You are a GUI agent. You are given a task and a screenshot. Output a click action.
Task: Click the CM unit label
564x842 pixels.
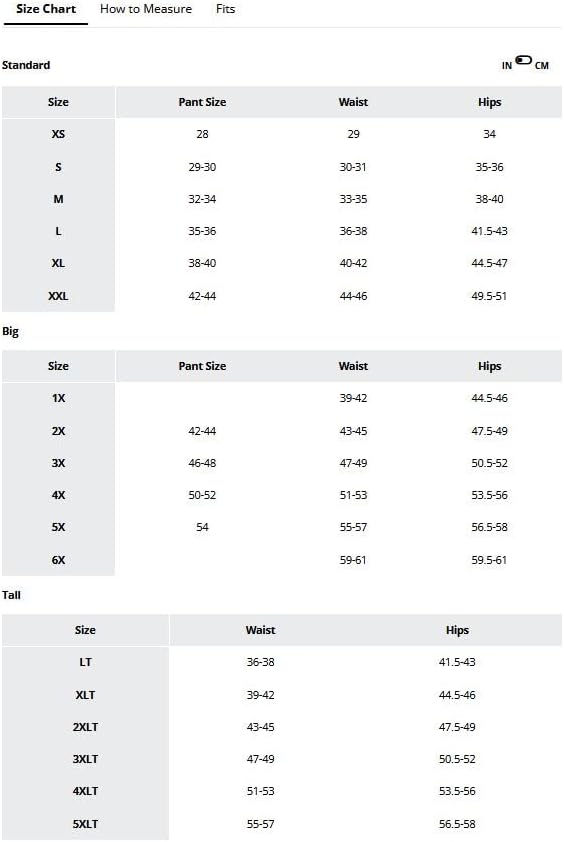tap(541, 66)
